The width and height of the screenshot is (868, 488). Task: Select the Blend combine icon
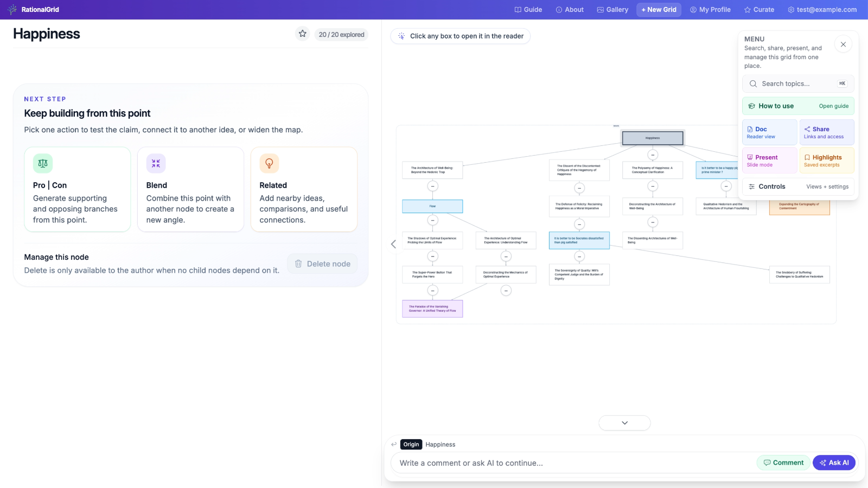(156, 163)
